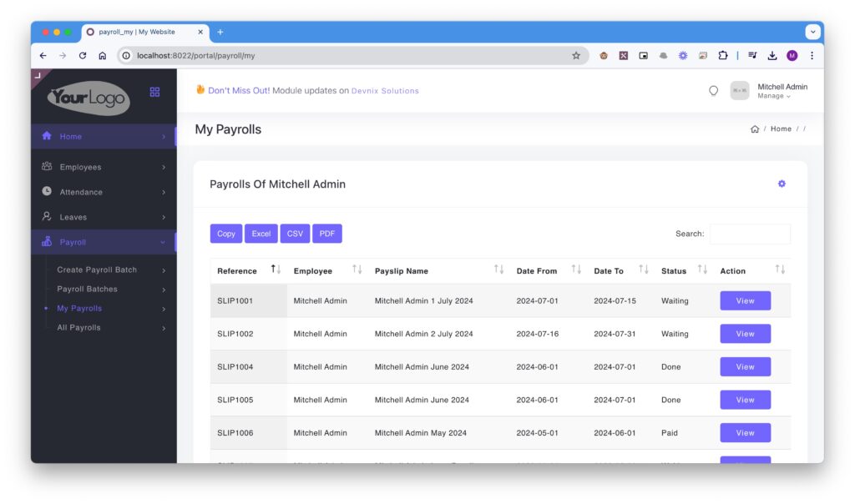Click the home icon in breadcrumb

[755, 129]
